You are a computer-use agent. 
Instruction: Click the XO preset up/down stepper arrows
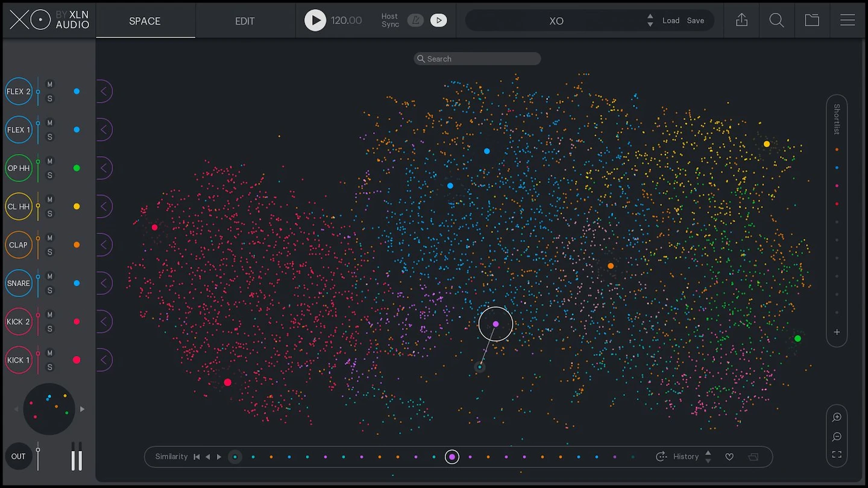coord(650,21)
